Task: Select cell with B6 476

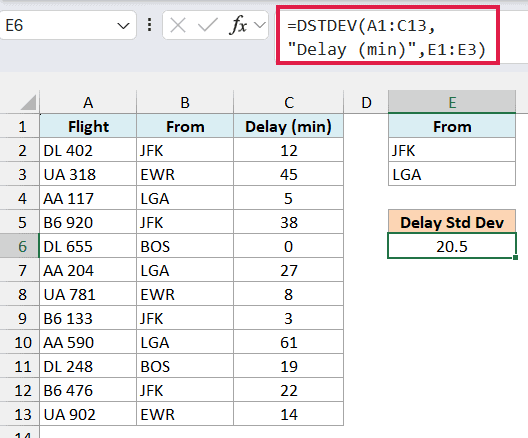Action: [x=88, y=391]
